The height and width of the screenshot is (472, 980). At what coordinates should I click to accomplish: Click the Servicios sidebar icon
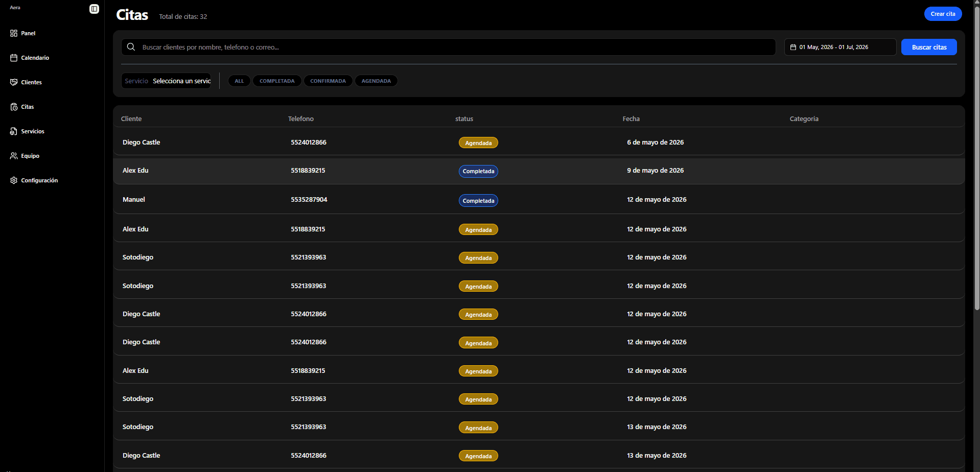click(14, 131)
